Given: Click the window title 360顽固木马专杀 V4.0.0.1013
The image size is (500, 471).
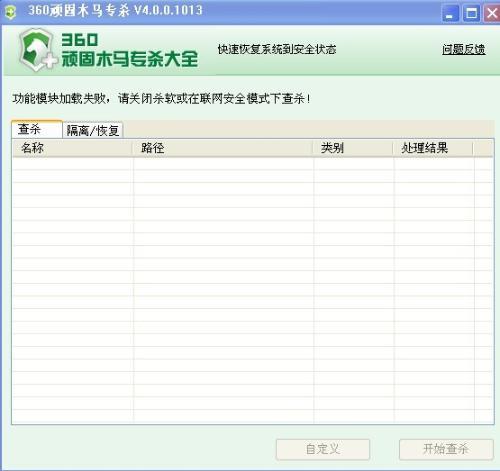Looking at the screenshot, I should pos(115,10).
